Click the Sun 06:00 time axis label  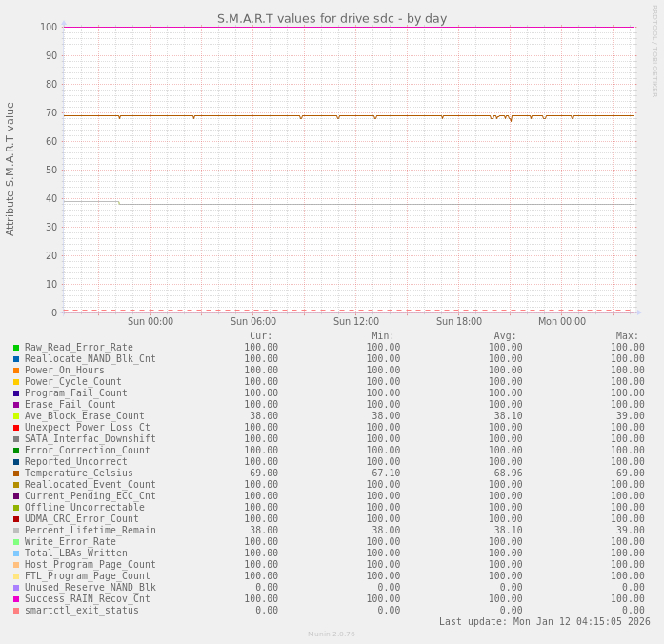pos(253,322)
